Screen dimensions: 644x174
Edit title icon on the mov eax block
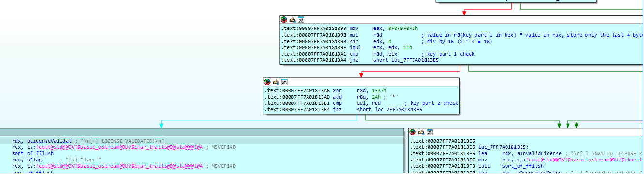[x=292, y=20]
